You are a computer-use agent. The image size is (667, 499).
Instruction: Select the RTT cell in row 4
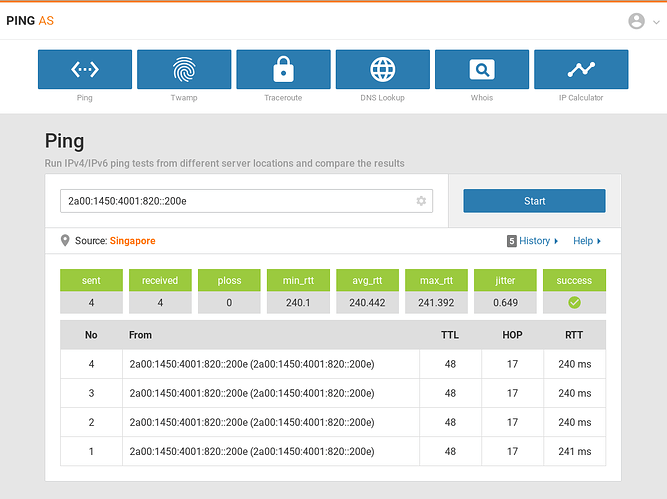[575, 364]
